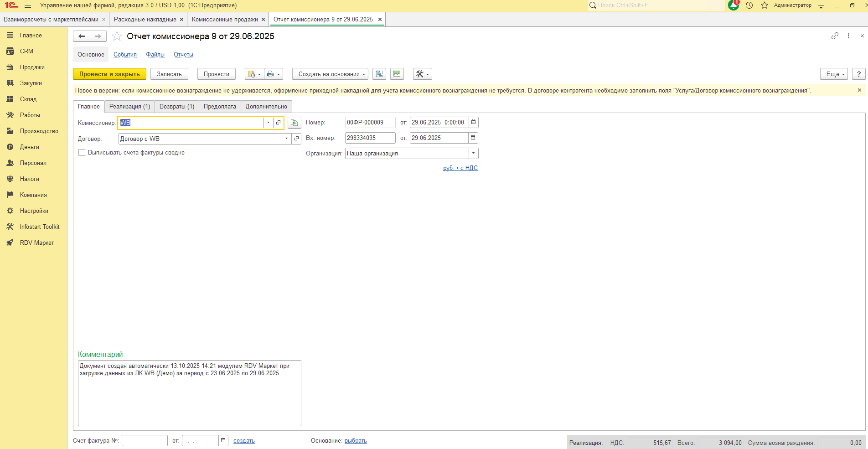Click the выбрать link for Основание
The image size is (868, 449).
(x=356, y=441)
